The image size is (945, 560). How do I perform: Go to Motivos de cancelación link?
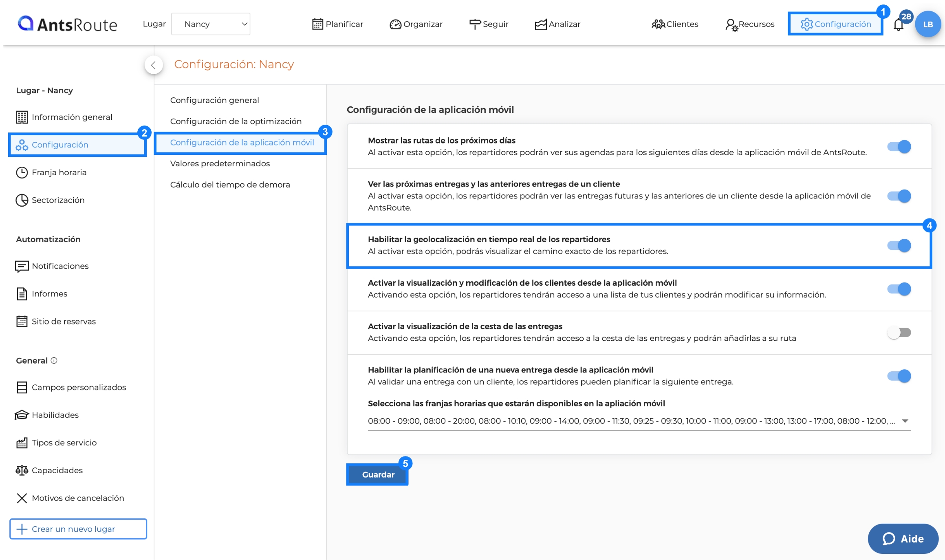[x=78, y=498]
